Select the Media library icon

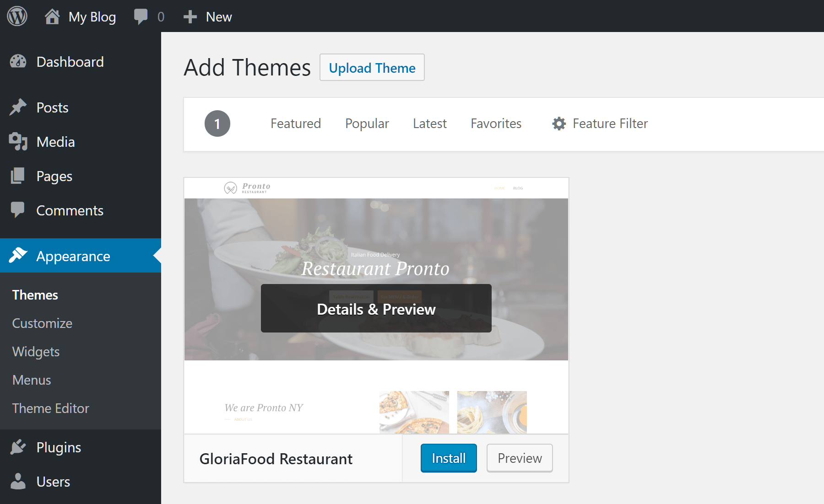(x=18, y=142)
